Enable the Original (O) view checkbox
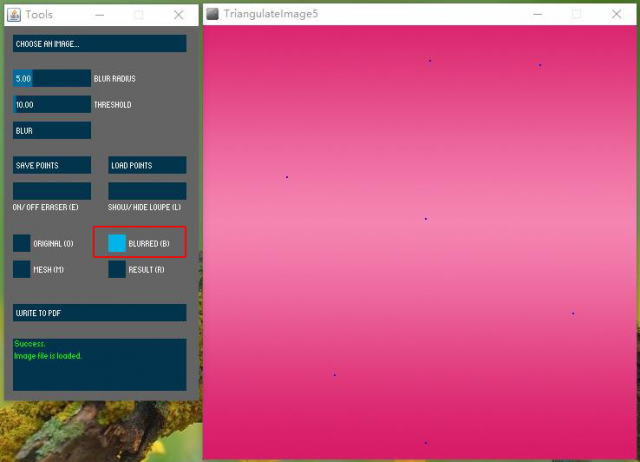Viewport: 640px width, 462px height. point(22,243)
